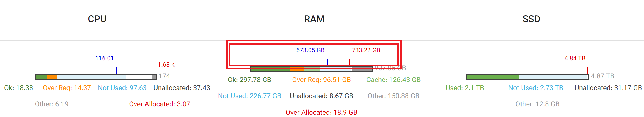Screen dimensions: 644x117
Task: Select the RAM Ok: 297.78 GB legend
Action: (x=249, y=80)
